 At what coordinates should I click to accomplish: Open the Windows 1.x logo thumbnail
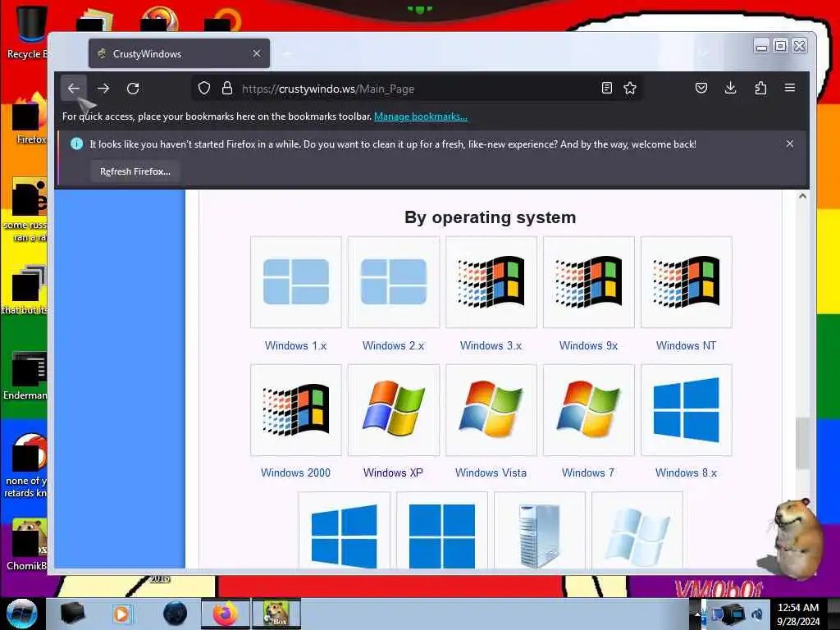[295, 282]
